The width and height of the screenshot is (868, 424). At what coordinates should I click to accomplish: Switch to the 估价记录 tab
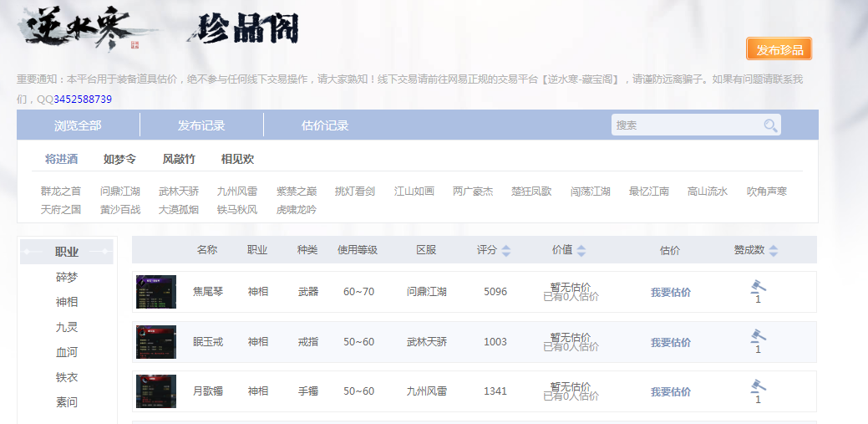point(325,125)
